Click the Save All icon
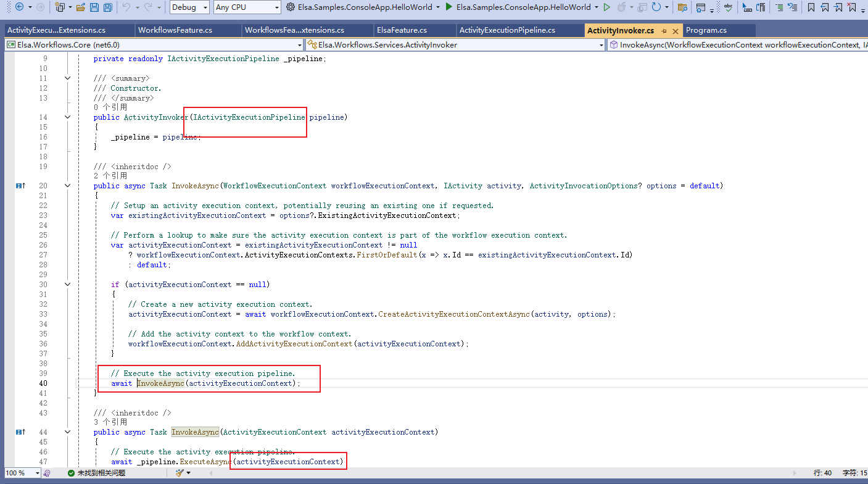The image size is (868, 484). [107, 7]
